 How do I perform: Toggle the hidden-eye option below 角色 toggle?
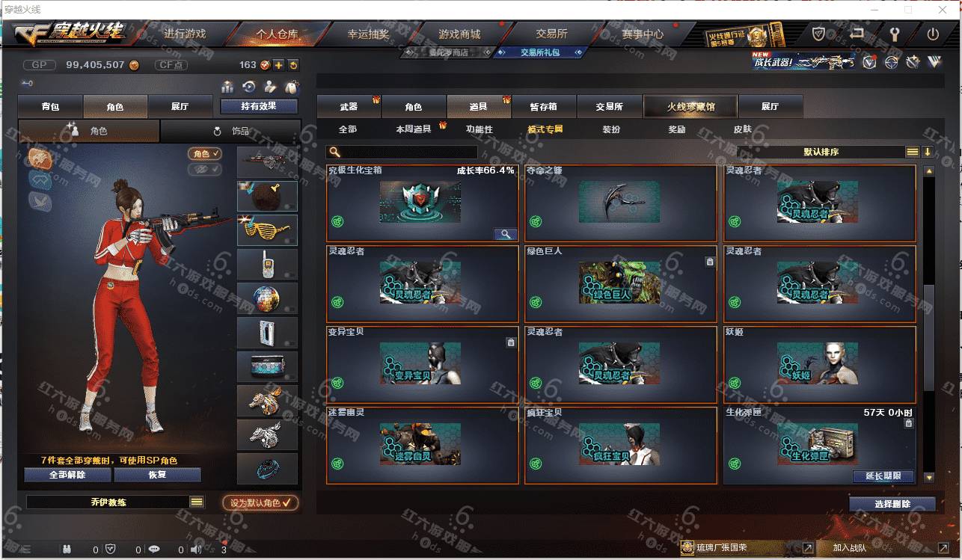(204, 170)
